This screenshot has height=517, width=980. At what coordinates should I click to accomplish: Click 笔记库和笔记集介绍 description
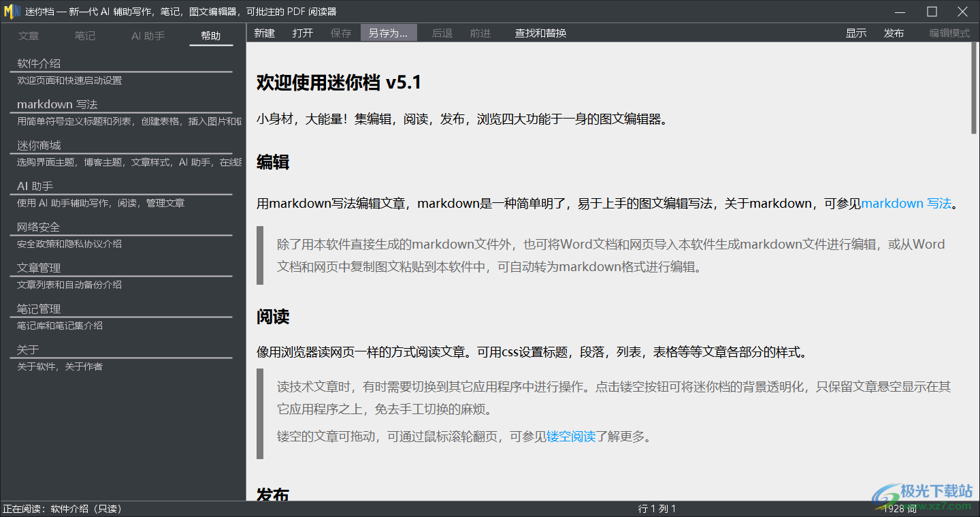[60, 326]
